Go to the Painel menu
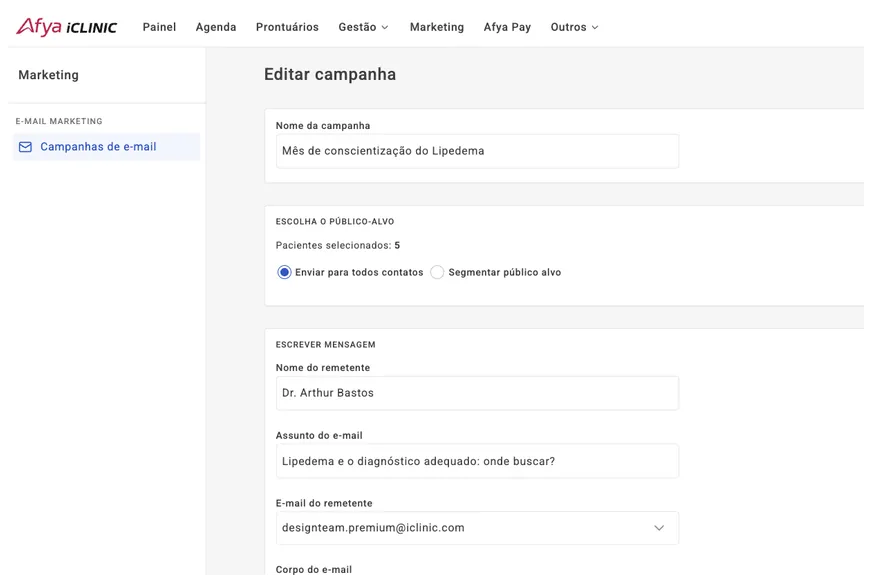This screenshot has height=583, width=872. point(159,27)
